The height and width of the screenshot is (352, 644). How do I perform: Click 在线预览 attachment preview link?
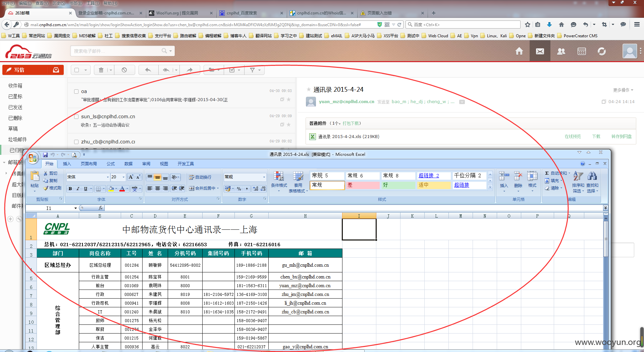point(573,136)
